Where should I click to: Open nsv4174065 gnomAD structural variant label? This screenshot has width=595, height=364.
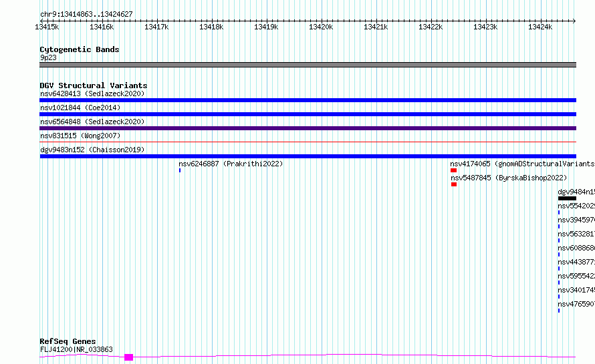[522, 164]
